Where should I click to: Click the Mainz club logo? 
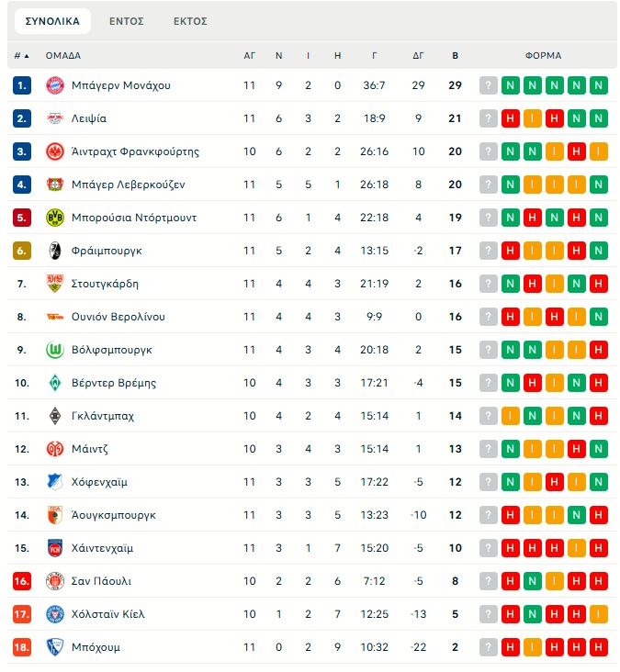point(55,449)
